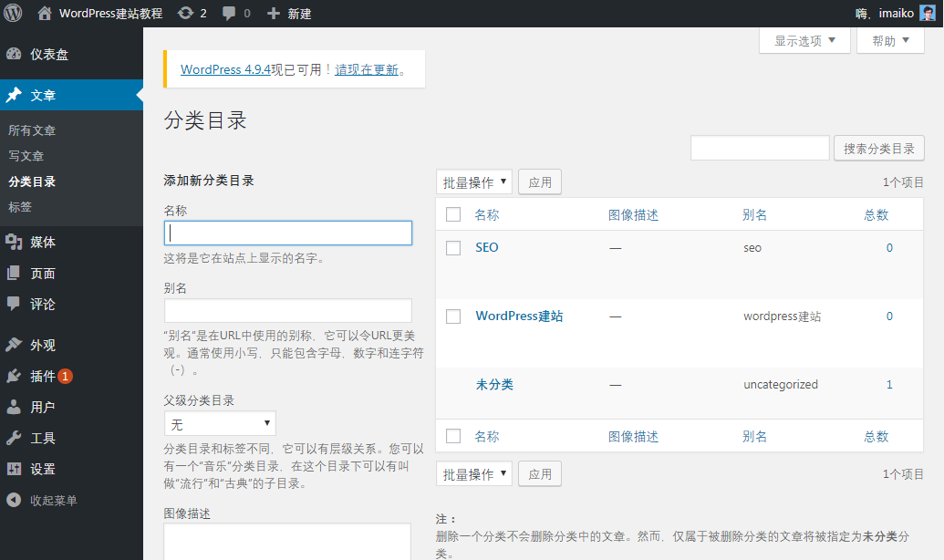
Task: Click the comments bubble icon in the top bar
Action: tap(229, 13)
